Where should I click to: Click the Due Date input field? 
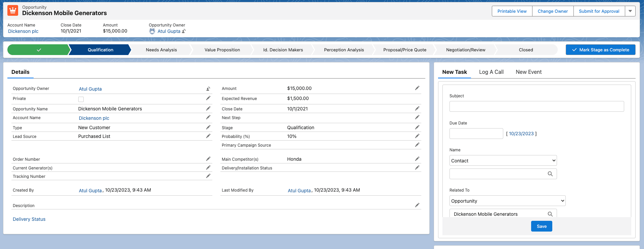(x=476, y=134)
